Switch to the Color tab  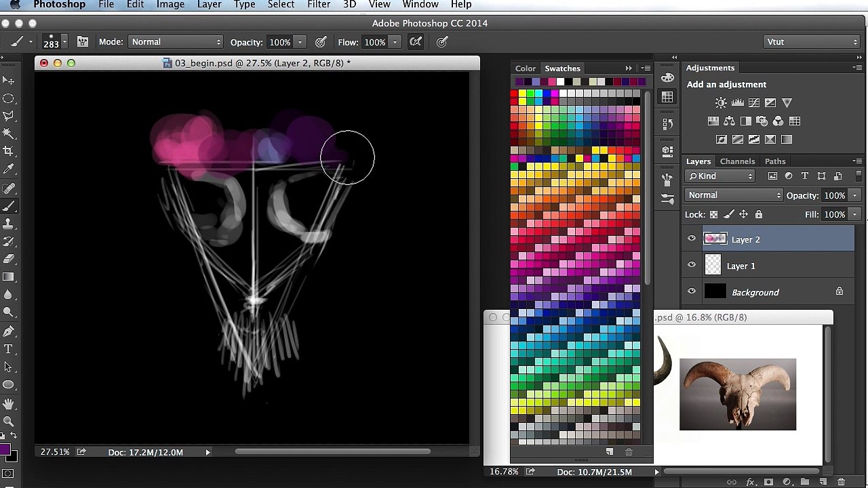(x=525, y=68)
